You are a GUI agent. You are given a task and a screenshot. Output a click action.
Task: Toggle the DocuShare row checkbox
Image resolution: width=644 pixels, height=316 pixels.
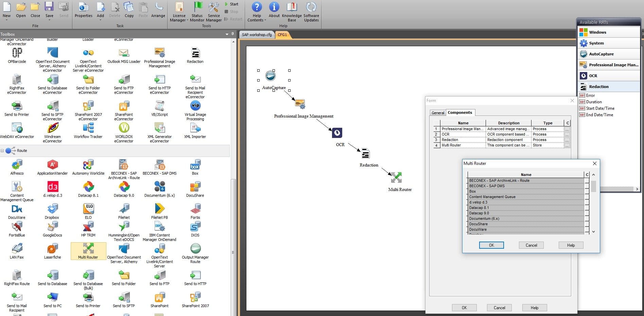[x=587, y=224]
